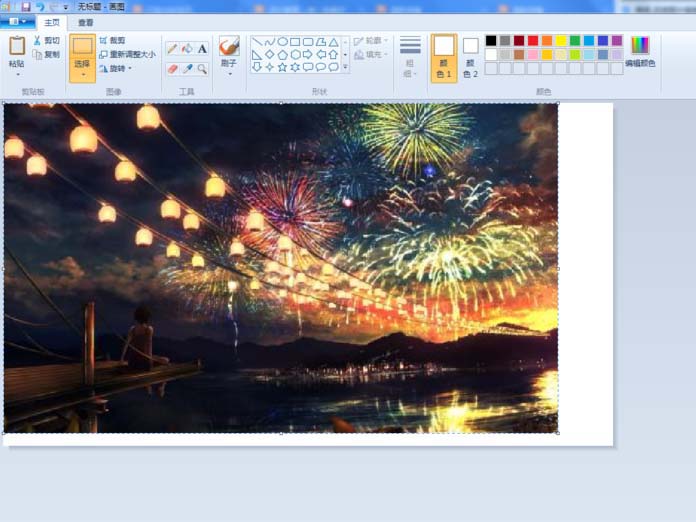Screen dimensions: 696x522
Task: Choose the Oval shape in shapes gallery
Action: tap(282, 42)
